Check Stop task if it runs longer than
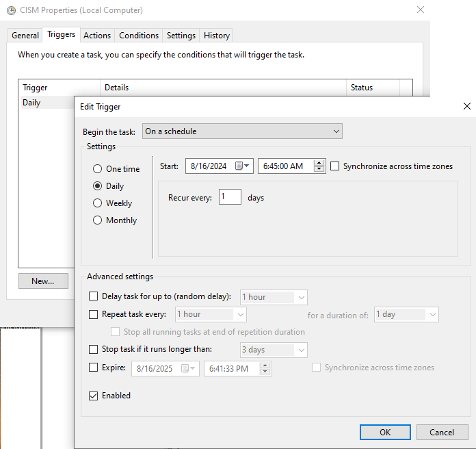The width and height of the screenshot is (476, 449). (x=94, y=350)
